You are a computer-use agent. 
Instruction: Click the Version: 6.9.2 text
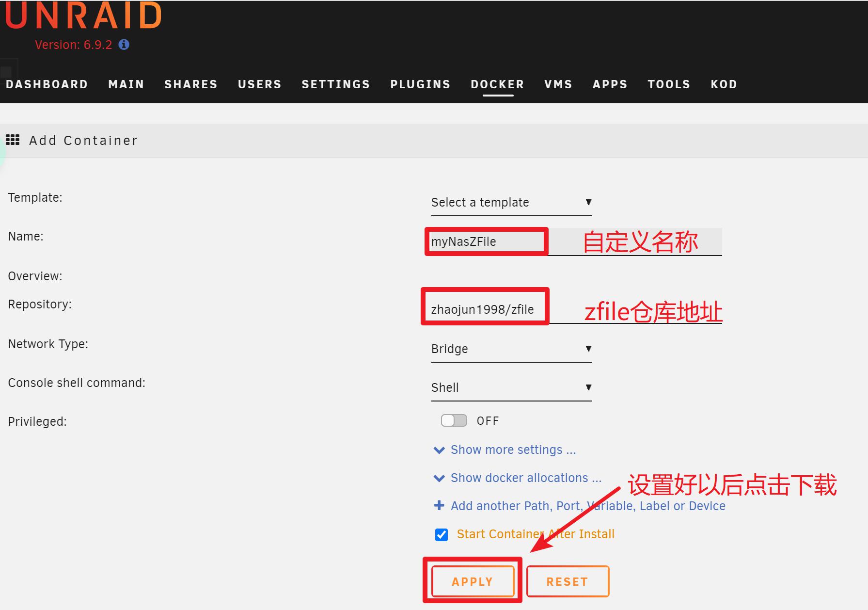point(73,45)
